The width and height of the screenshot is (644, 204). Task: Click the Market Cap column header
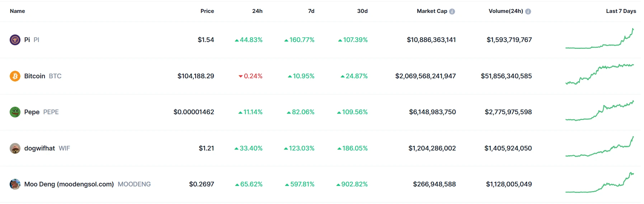432,11
